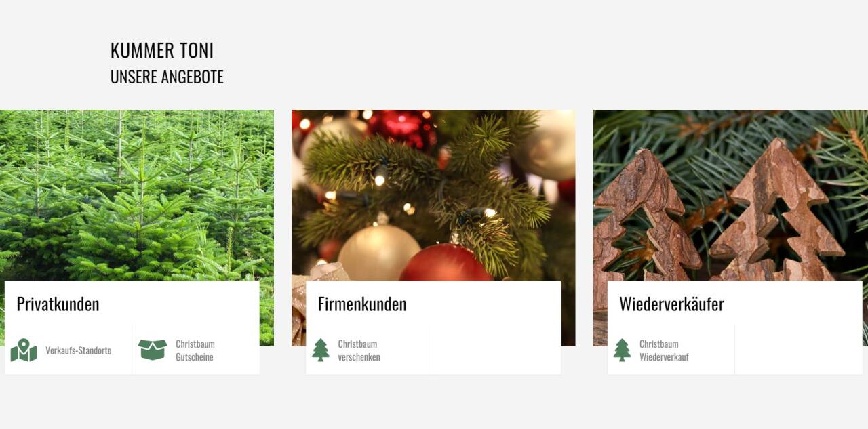Click the green tree icon under Firmenkunden
The height and width of the screenshot is (429, 868).
pos(321,350)
